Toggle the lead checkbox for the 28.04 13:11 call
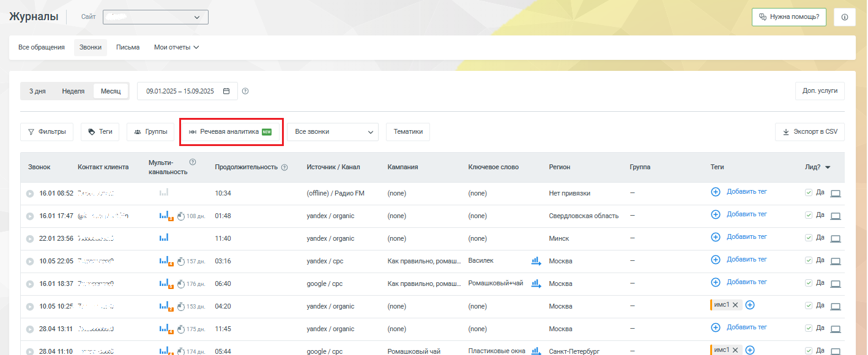 (x=809, y=328)
